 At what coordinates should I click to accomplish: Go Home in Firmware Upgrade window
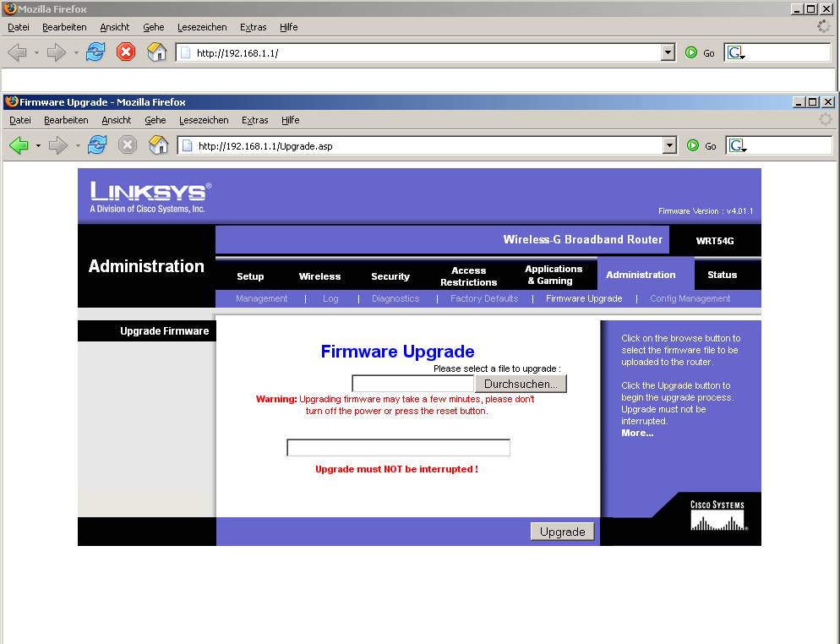click(159, 145)
